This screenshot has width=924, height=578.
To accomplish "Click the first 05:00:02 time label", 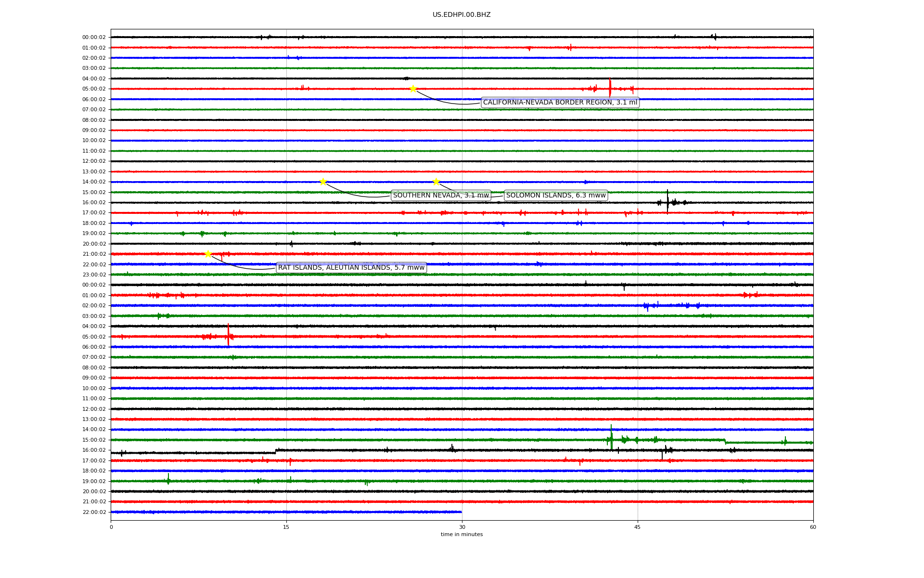I will click(94, 89).
